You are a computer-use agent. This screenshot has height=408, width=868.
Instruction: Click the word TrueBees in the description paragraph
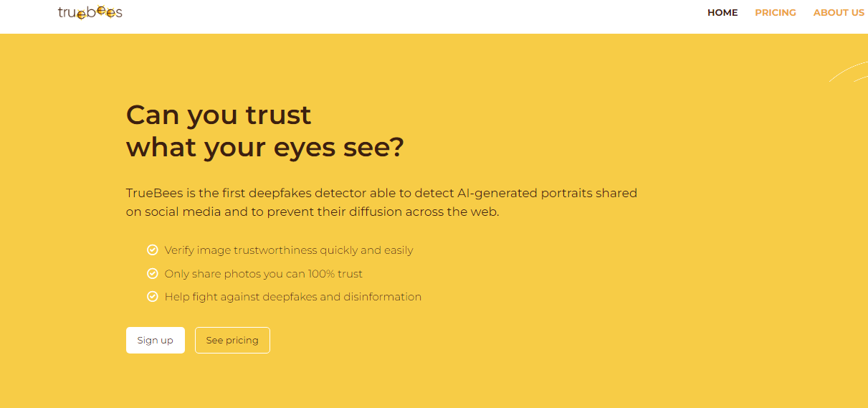coord(150,193)
